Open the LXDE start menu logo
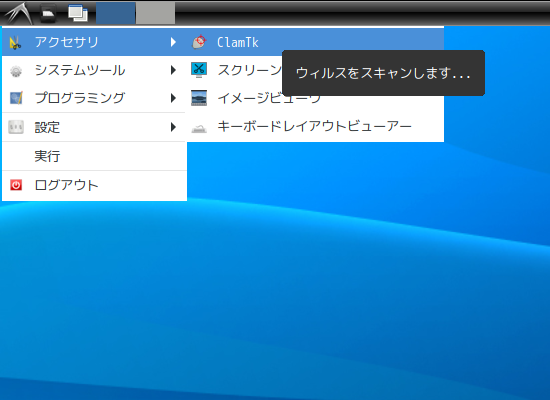This screenshot has height=400, width=550. 18,13
